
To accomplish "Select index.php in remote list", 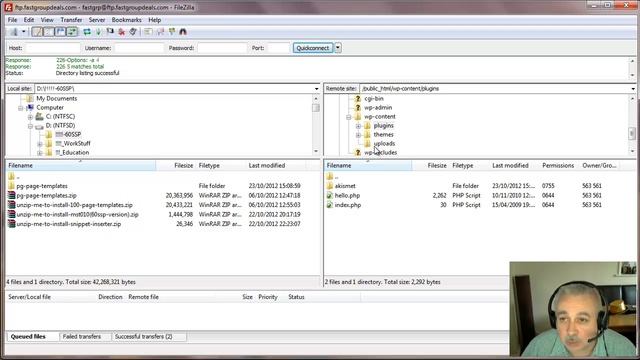I will [x=348, y=205].
